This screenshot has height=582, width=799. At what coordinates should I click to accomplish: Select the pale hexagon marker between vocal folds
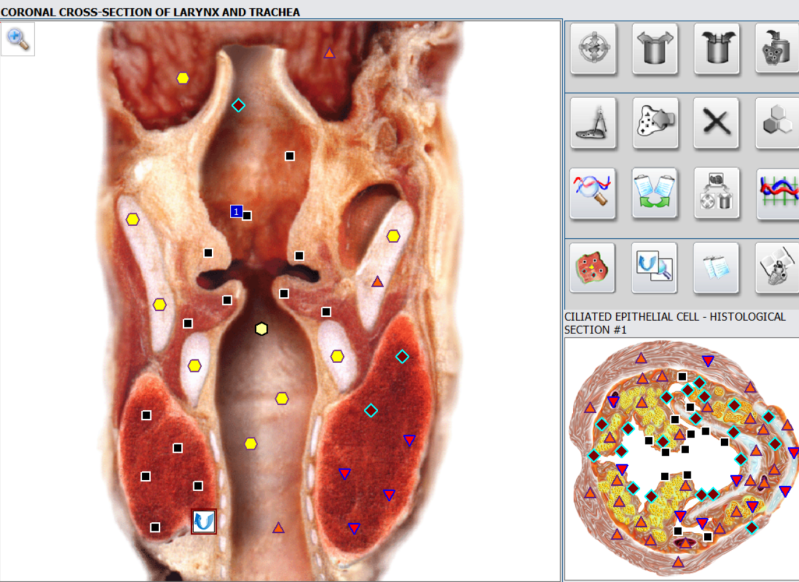tap(261, 328)
